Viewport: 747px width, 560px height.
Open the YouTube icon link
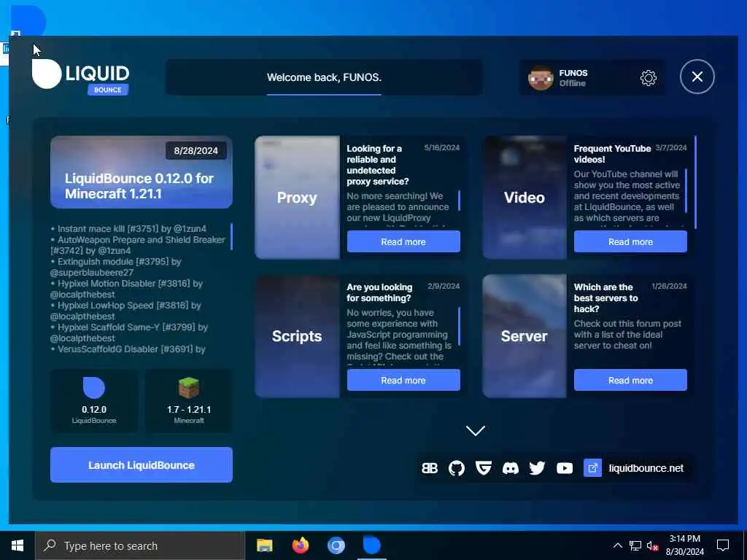[565, 468]
